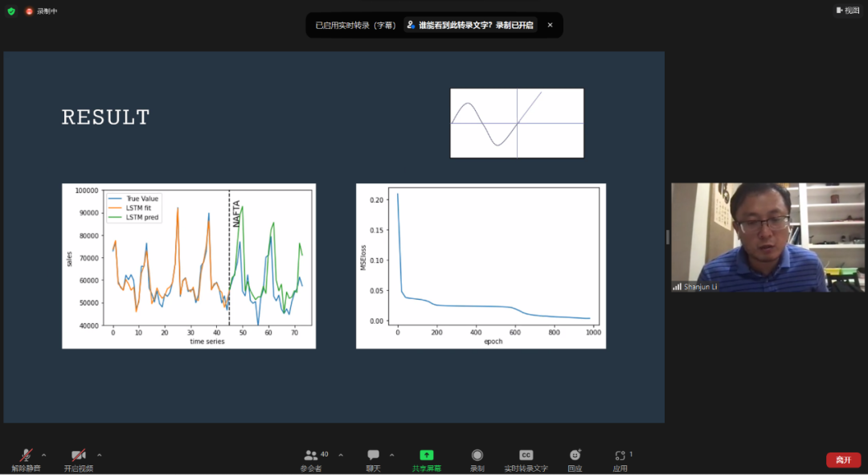868x475 pixels.
Task: Open the view menu (视图)
Action: coord(848,10)
